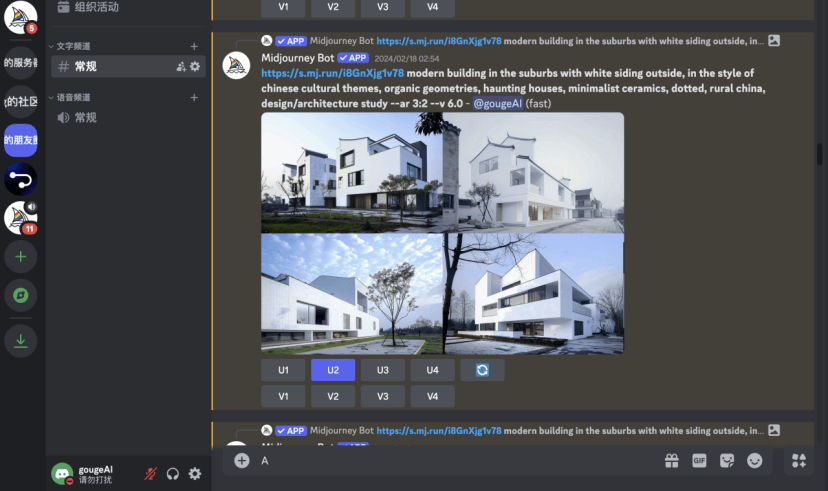Open the apps launcher icon
The width and height of the screenshot is (828, 491).
tap(799, 460)
